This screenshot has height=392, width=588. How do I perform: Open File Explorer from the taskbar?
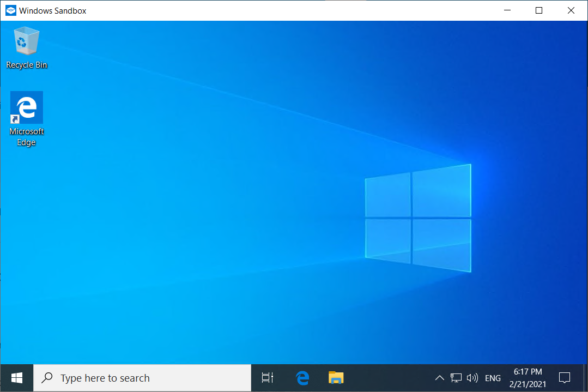click(x=336, y=377)
